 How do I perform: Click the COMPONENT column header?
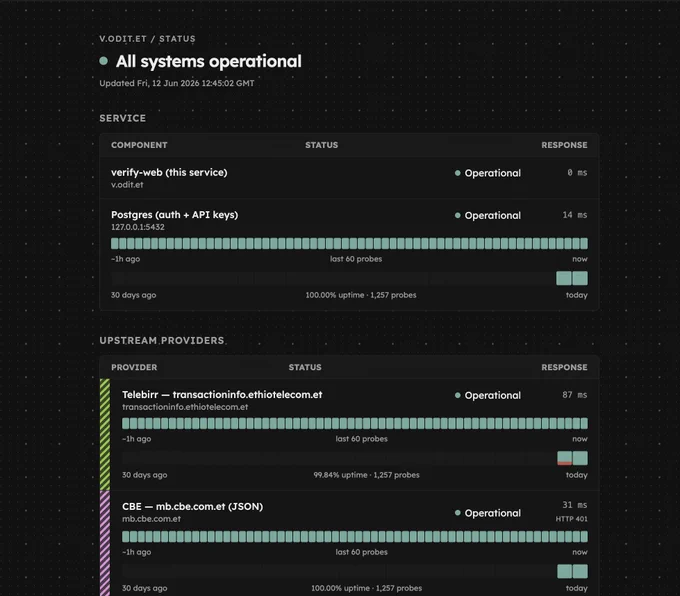pyautogui.click(x=139, y=145)
